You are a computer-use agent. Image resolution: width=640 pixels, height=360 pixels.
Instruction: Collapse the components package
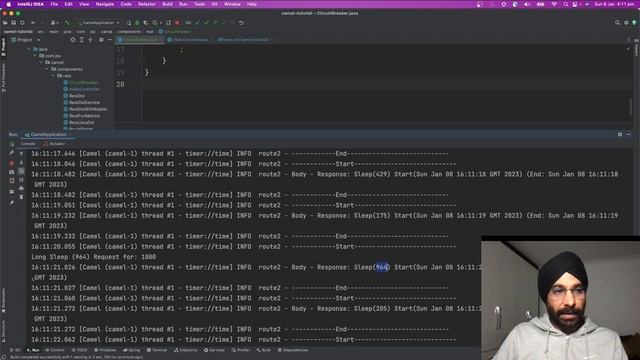(x=47, y=69)
